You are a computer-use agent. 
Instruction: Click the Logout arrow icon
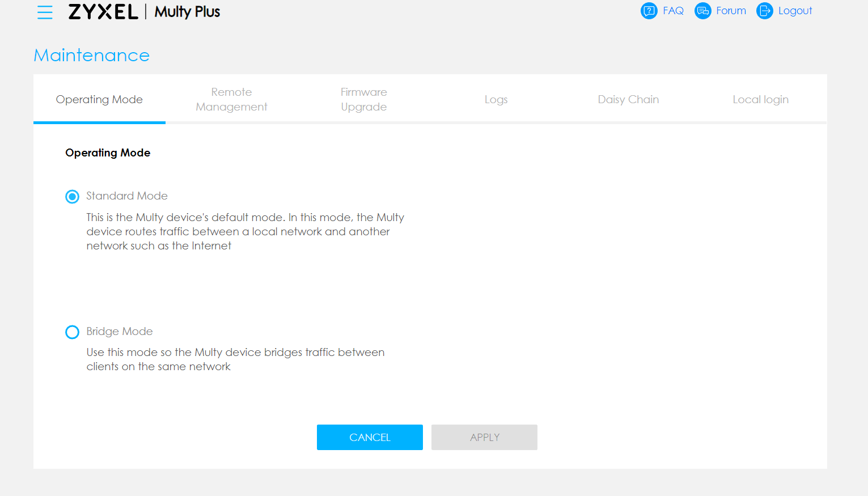tap(764, 11)
